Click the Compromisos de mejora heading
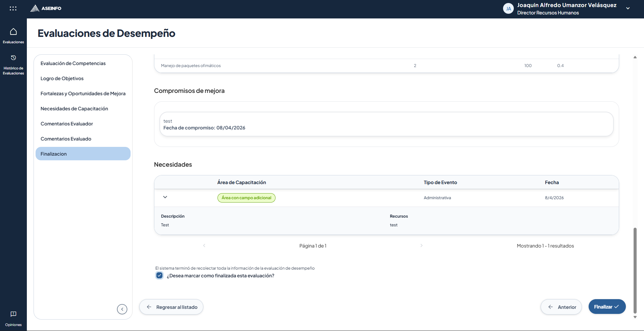Image resolution: width=644 pixels, height=331 pixels. pos(189,91)
